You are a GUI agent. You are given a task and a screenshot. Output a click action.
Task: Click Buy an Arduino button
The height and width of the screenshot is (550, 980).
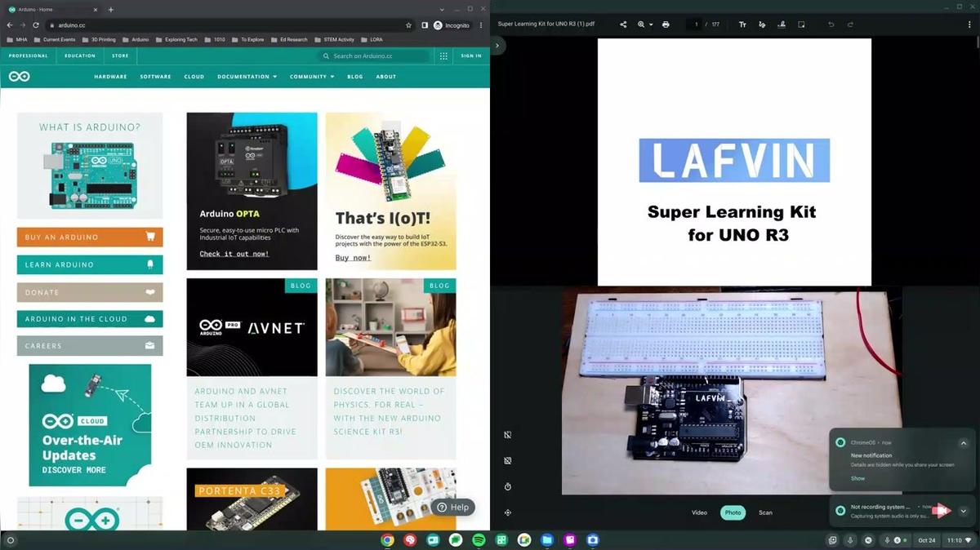[x=90, y=237]
